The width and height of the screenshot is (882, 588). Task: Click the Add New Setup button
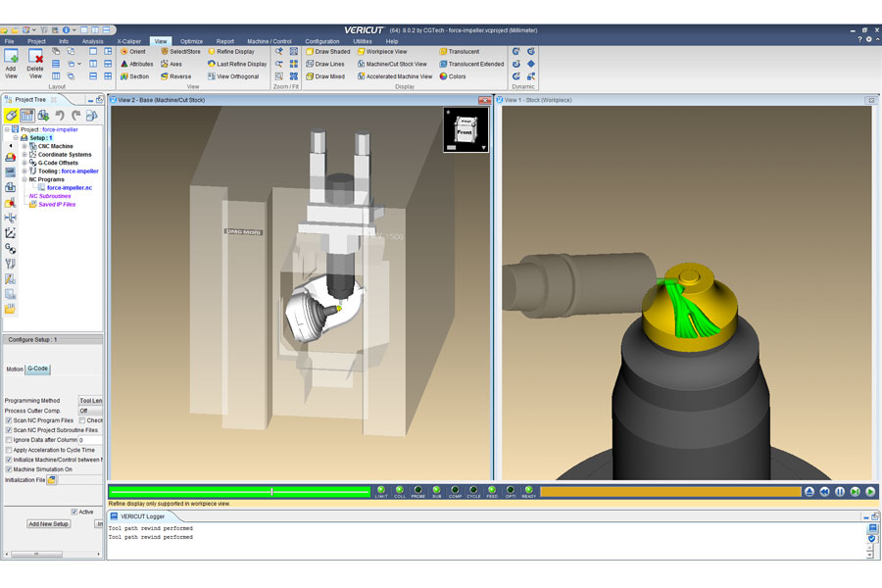(48, 524)
